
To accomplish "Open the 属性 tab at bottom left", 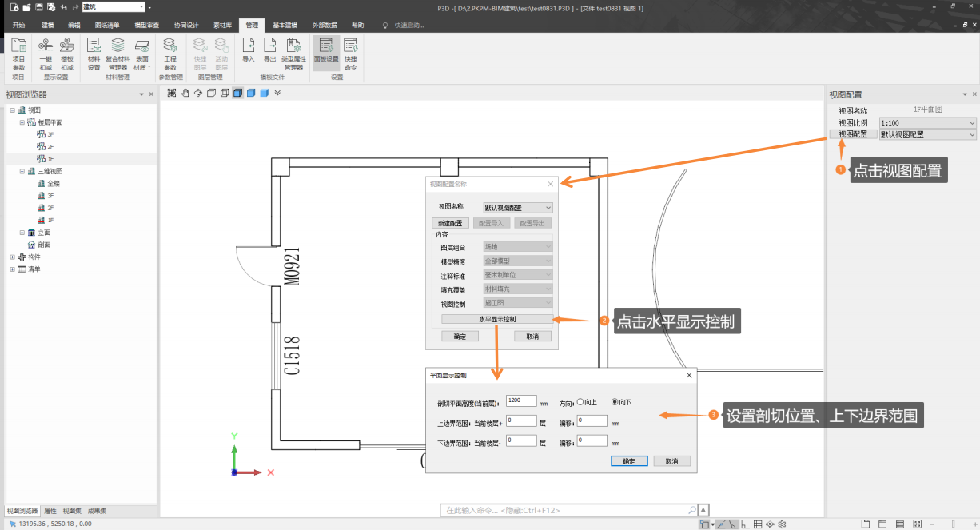I will tap(50, 511).
